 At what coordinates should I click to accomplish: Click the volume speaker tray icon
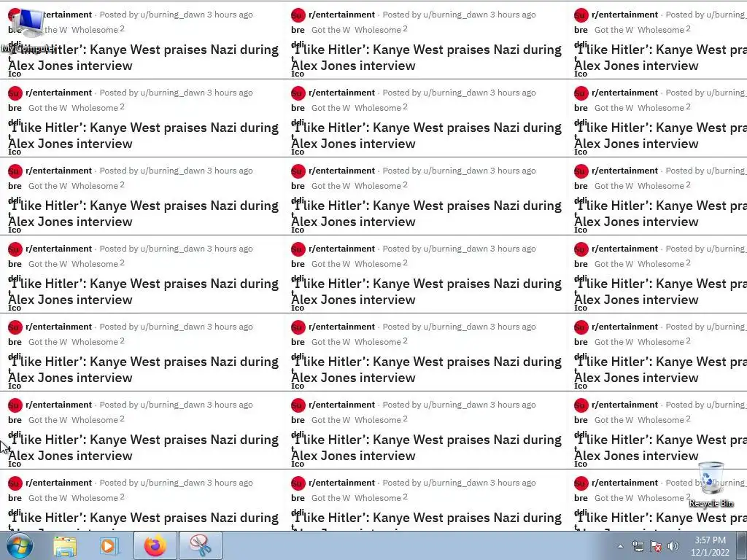click(x=673, y=546)
